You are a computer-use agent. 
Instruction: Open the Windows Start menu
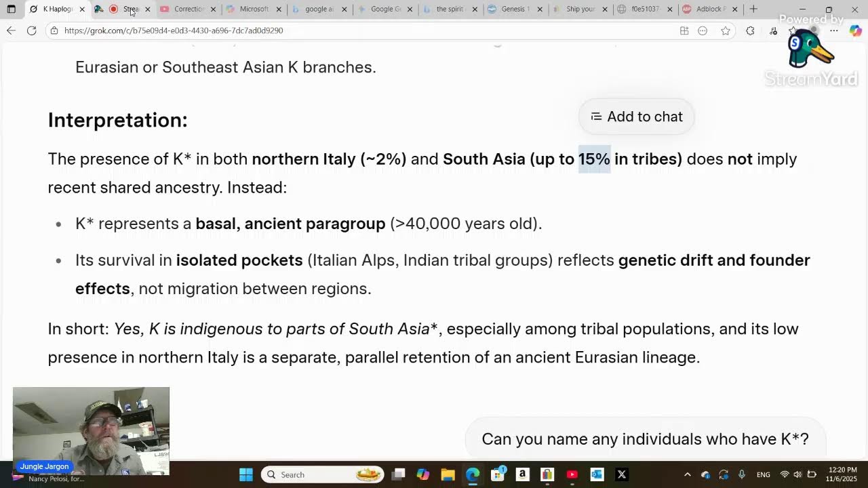tap(246, 474)
